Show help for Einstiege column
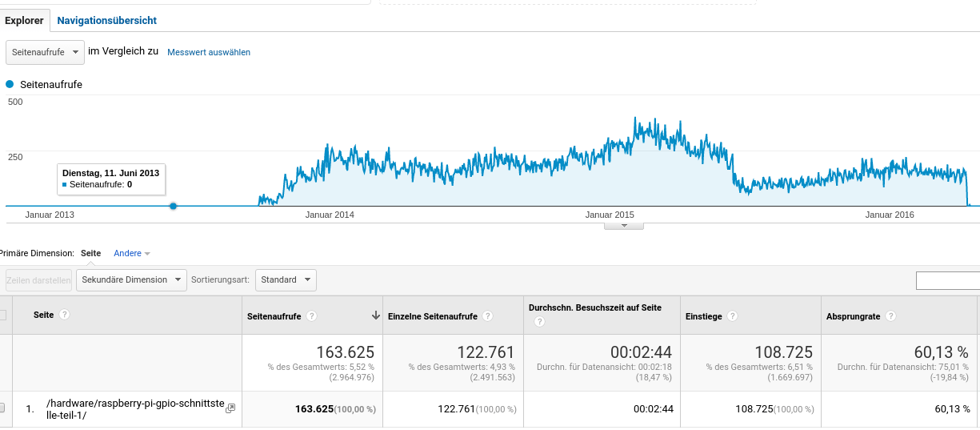Image resolution: width=980 pixels, height=430 pixels. (733, 316)
